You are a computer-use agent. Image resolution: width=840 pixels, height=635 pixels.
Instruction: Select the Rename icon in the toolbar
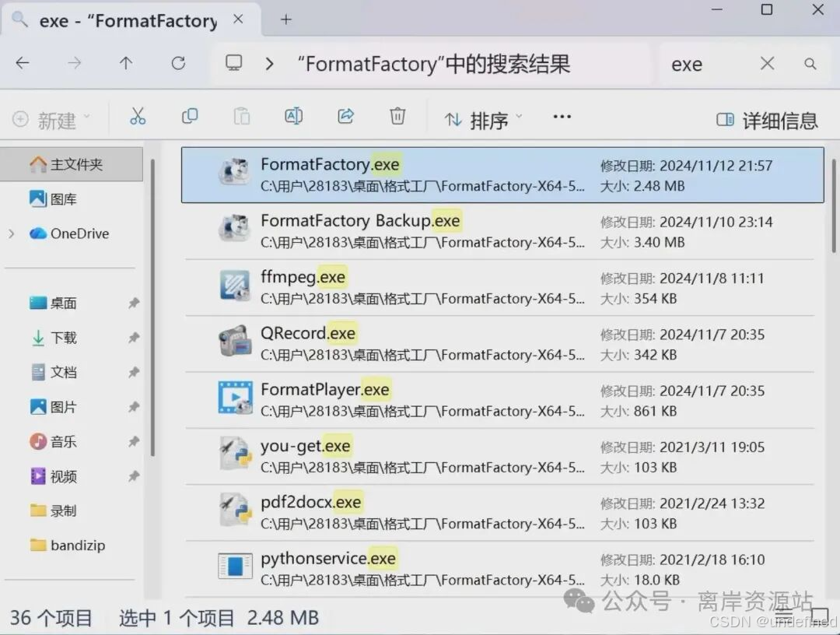click(x=293, y=115)
